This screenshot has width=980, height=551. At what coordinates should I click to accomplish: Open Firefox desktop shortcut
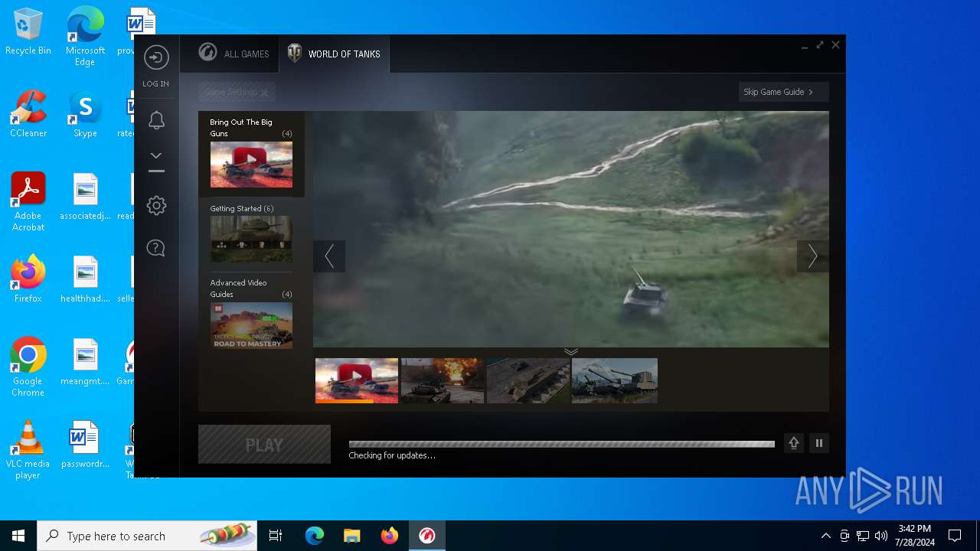[28, 279]
